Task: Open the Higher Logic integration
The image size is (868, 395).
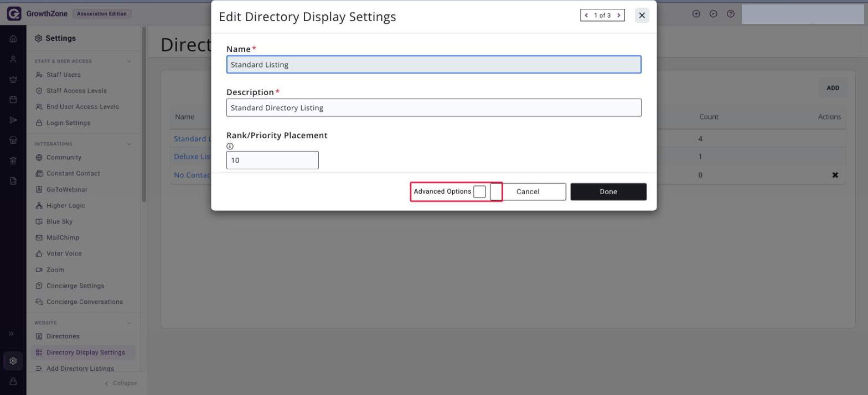Action: pyautogui.click(x=66, y=206)
